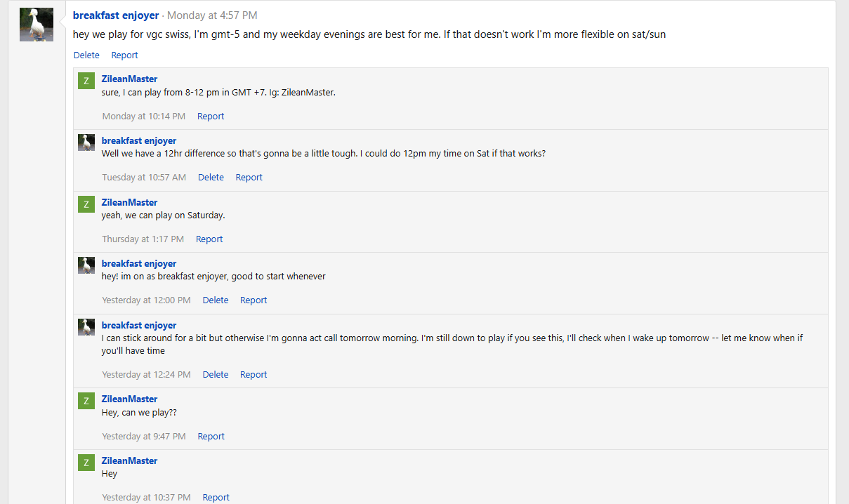Screen dimensions: 849x504
Task: Click duck avatar beside 'I can stick around' comment
Action: point(86,327)
